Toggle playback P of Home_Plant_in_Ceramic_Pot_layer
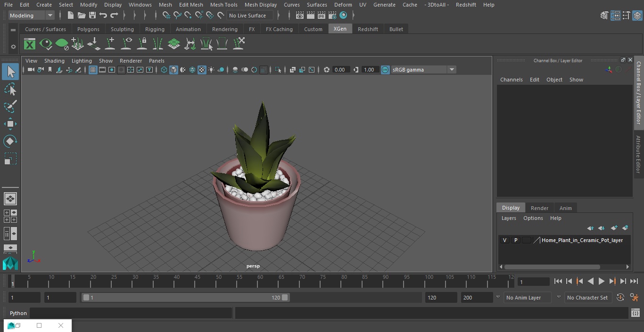This screenshot has width=644, height=332. pos(516,240)
